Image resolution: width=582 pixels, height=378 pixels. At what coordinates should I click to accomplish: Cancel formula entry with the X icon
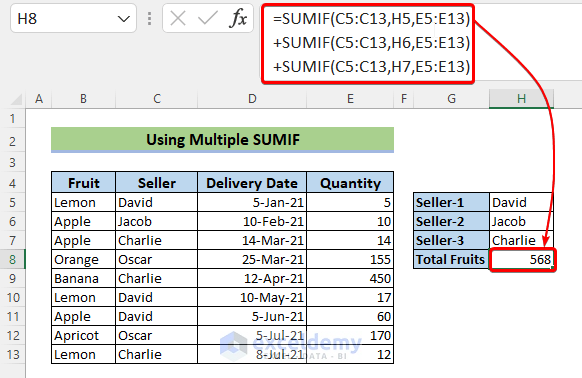pyautogui.click(x=178, y=18)
